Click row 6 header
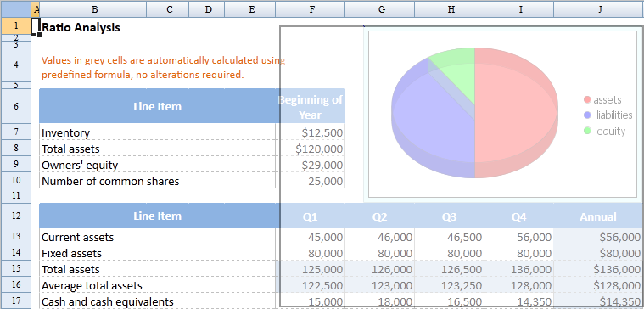This screenshot has height=309, width=644. [x=16, y=106]
